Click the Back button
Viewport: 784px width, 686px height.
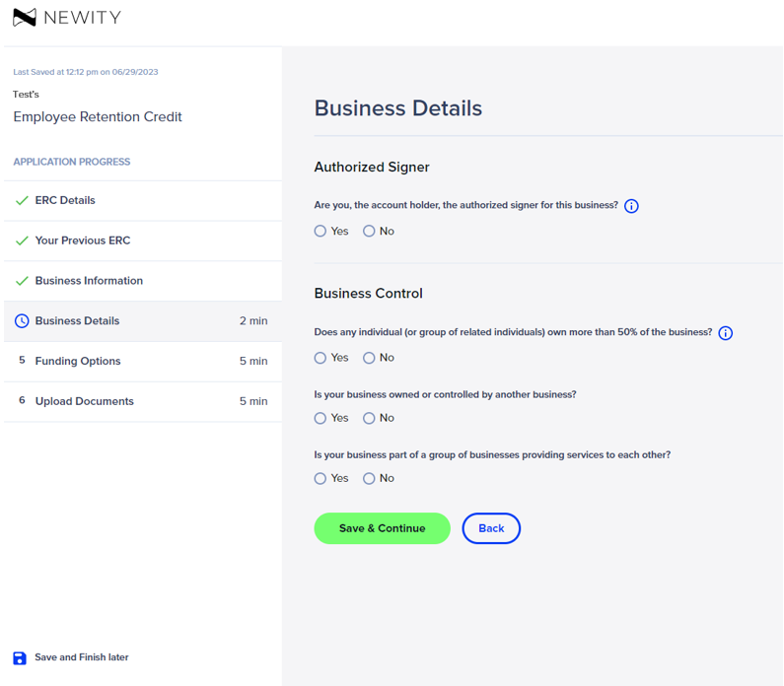(x=491, y=528)
